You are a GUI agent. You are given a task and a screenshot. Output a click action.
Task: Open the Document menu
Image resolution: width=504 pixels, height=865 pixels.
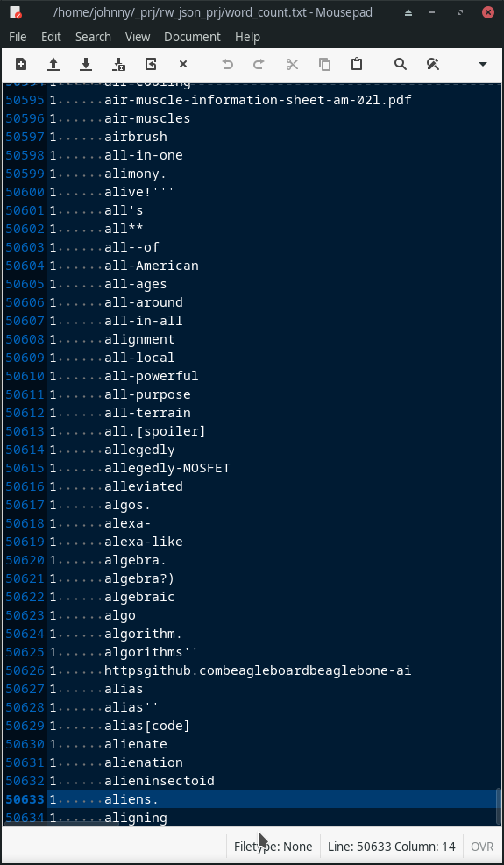(192, 37)
